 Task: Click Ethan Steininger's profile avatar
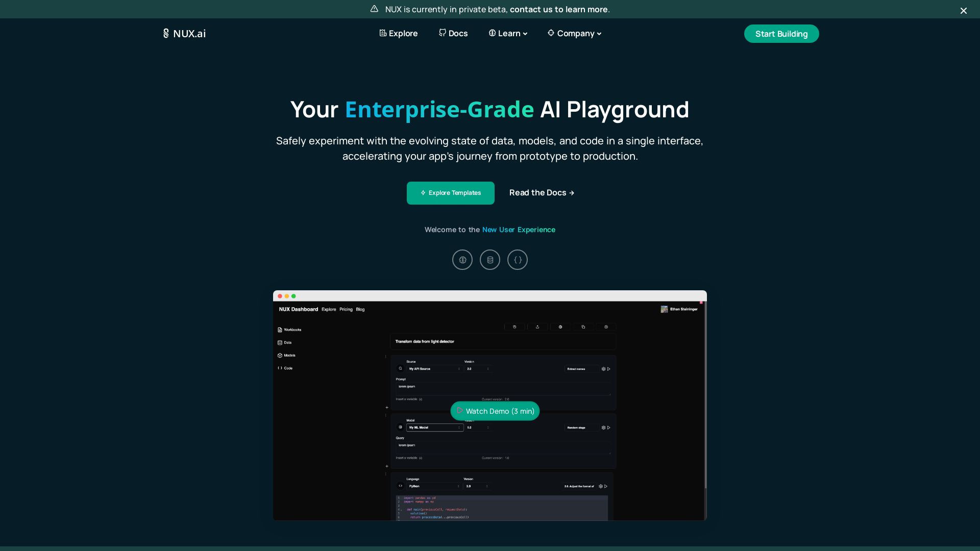point(665,309)
